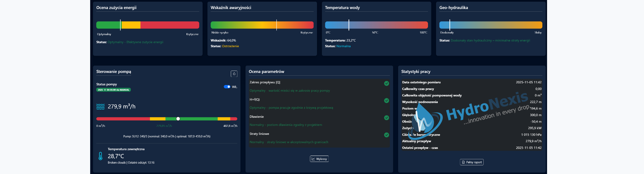Open the Pełny raport full report

click(472, 162)
